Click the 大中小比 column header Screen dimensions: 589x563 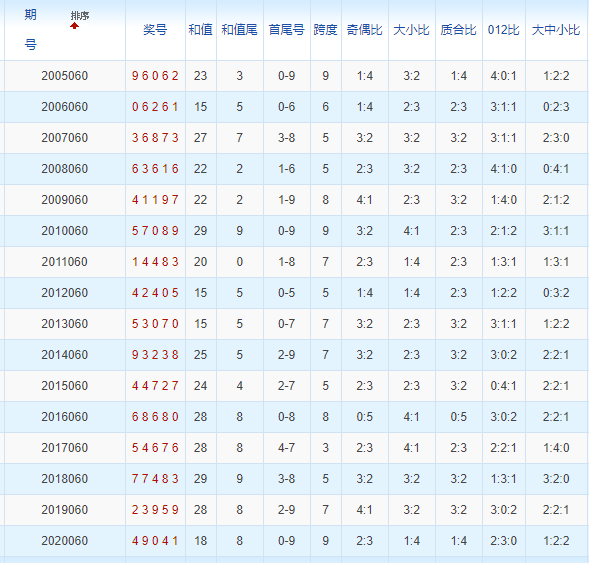point(556,30)
